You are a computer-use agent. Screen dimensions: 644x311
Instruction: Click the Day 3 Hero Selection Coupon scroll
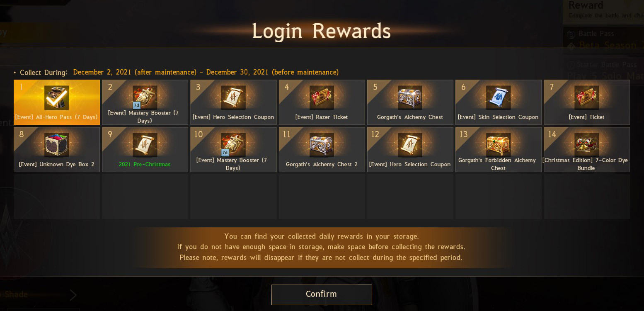click(233, 98)
